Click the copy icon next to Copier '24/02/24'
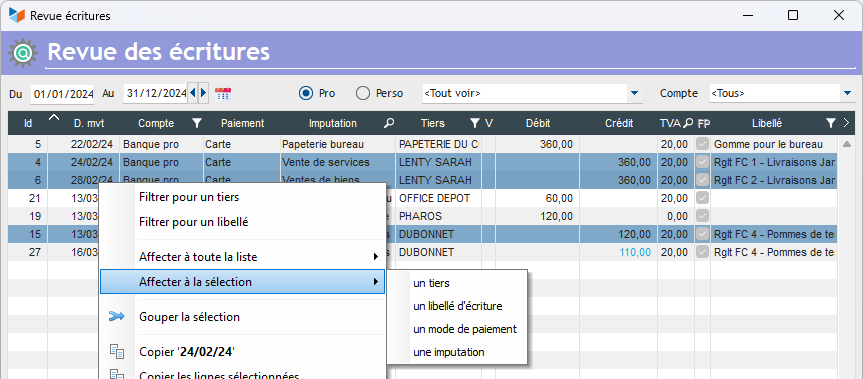The height and width of the screenshot is (379, 863). (117, 351)
